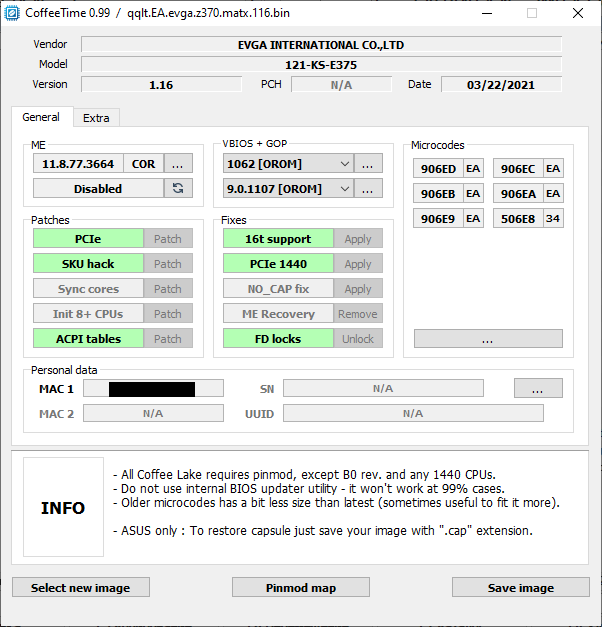Click Apply button for PCIe 1440

point(358,264)
